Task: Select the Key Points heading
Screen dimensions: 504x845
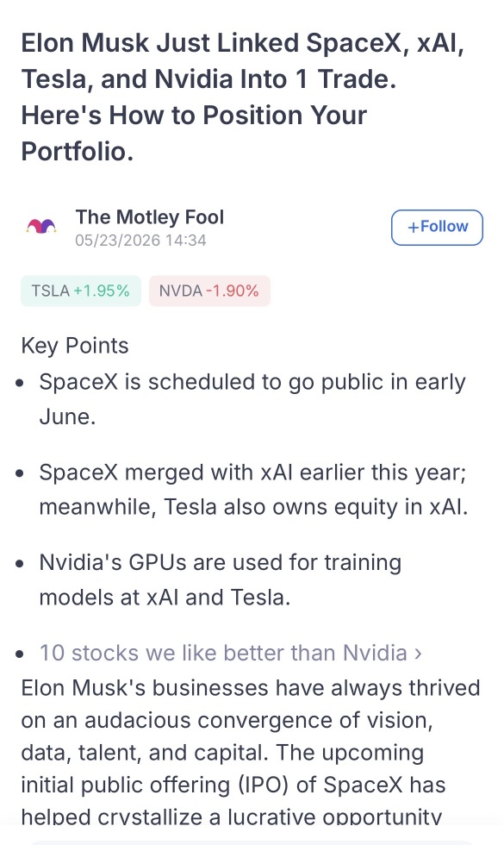Action: click(75, 346)
